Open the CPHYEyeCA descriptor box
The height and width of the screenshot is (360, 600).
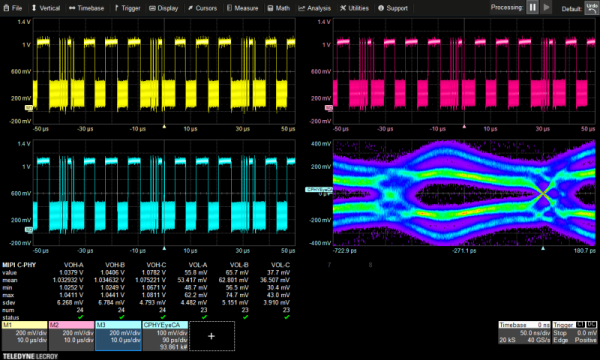coord(165,336)
